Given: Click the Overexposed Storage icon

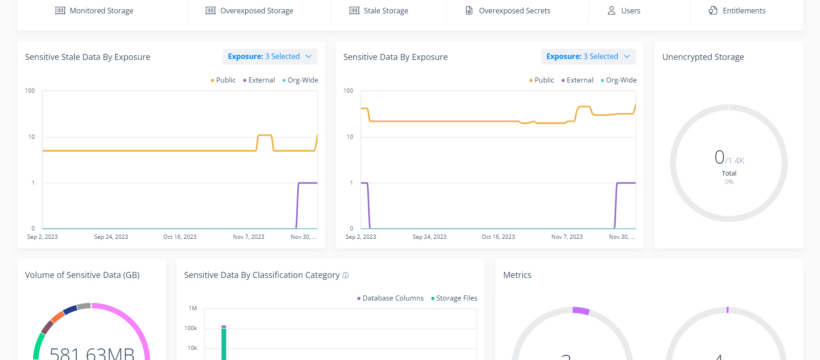Looking at the screenshot, I should pyautogui.click(x=210, y=10).
